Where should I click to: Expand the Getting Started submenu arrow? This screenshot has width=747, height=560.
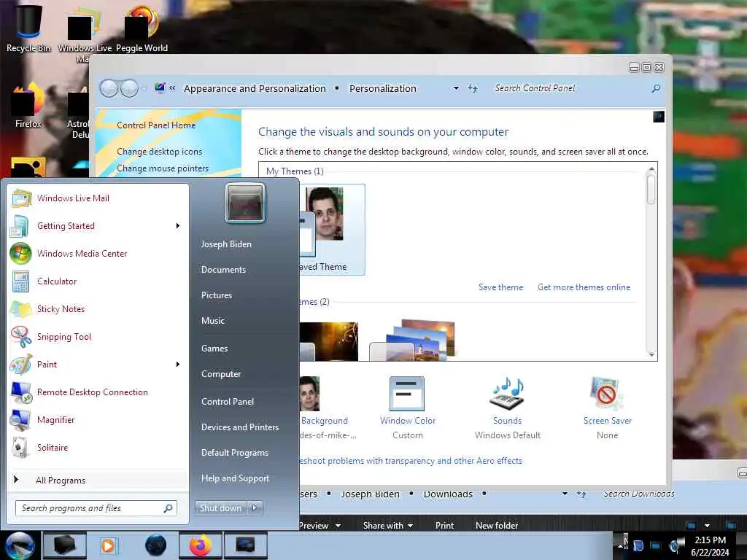click(x=178, y=226)
